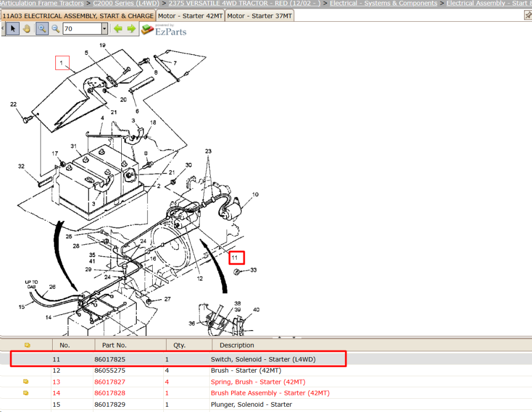The image size is (532, 412).
Task: Collapse toolbar using small left handle arrow
Action: coord(3,29)
